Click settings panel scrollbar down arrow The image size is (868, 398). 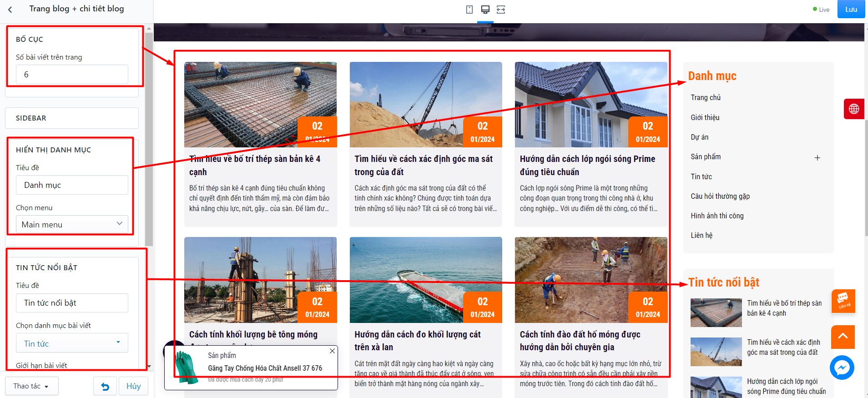149,366
